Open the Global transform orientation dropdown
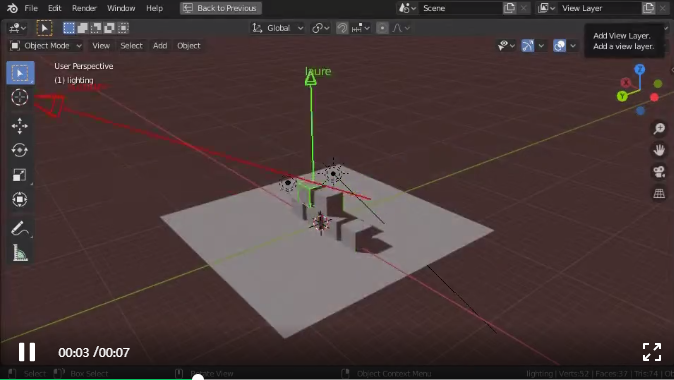 coord(278,28)
